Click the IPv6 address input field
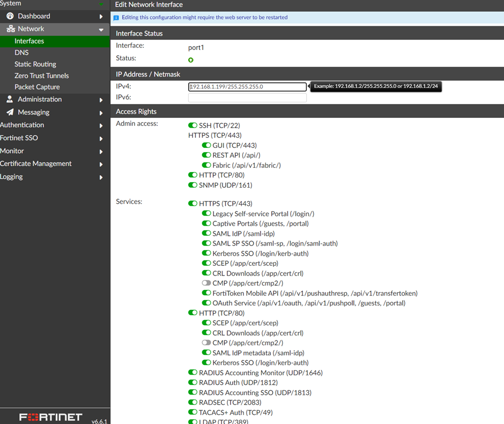The height and width of the screenshot is (424, 504). click(x=247, y=98)
